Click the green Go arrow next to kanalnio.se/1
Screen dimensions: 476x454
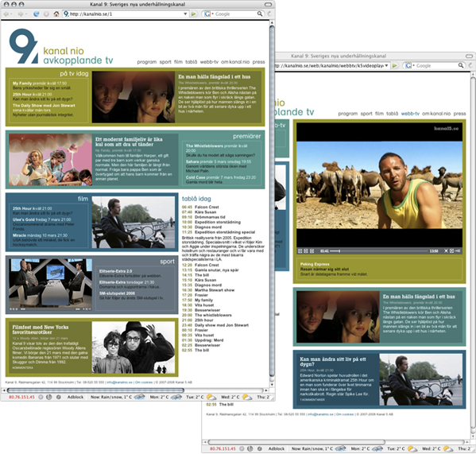click(x=193, y=14)
